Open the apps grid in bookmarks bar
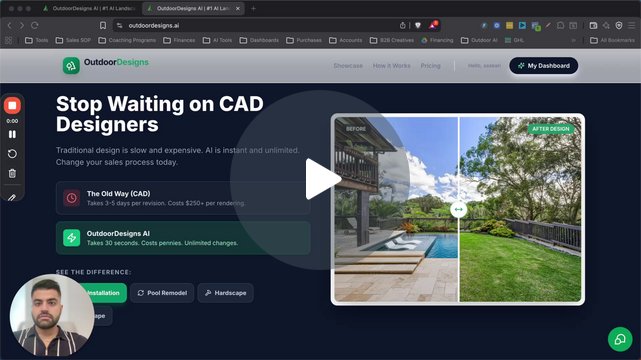 pos(9,40)
